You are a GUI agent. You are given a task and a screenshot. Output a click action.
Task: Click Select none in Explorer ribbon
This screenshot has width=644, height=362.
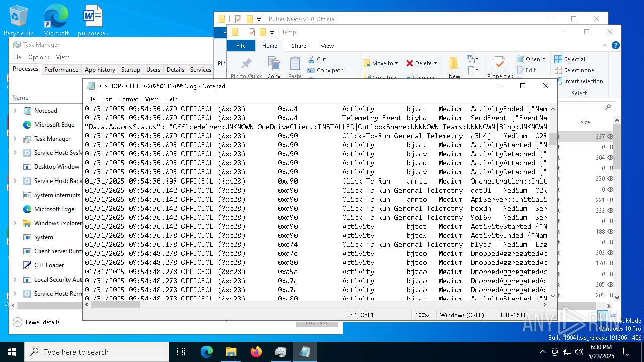coord(574,70)
